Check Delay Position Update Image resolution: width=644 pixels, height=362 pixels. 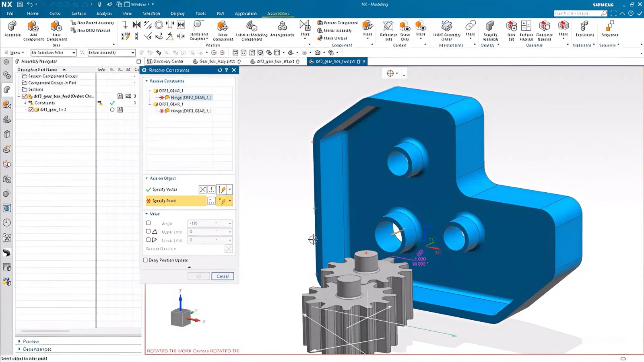(145, 260)
